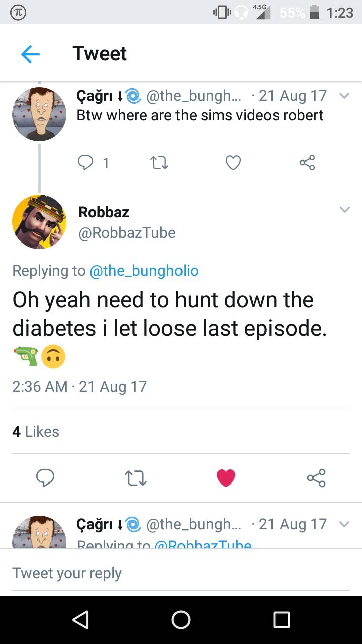
Task: Tap the retweet icon on Çağrı's tweet
Action: pyautogui.click(x=159, y=163)
